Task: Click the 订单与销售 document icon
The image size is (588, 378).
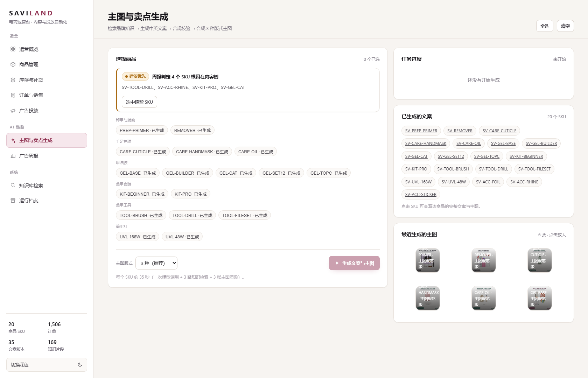Action: 13,95
